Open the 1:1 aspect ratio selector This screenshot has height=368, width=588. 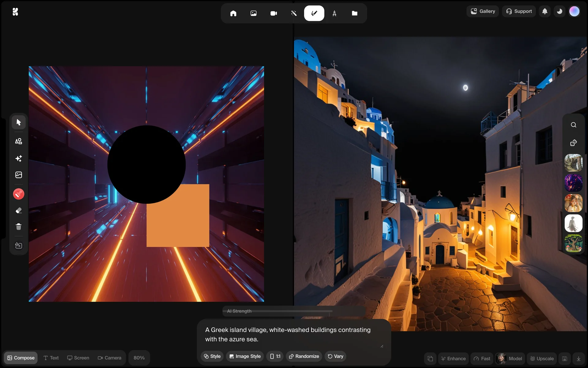click(x=275, y=356)
